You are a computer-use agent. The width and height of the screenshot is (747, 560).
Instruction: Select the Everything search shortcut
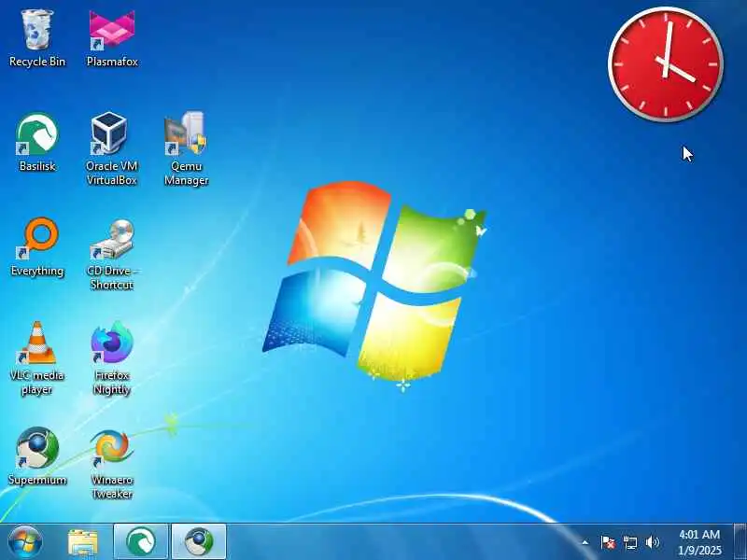[x=37, y=246]
